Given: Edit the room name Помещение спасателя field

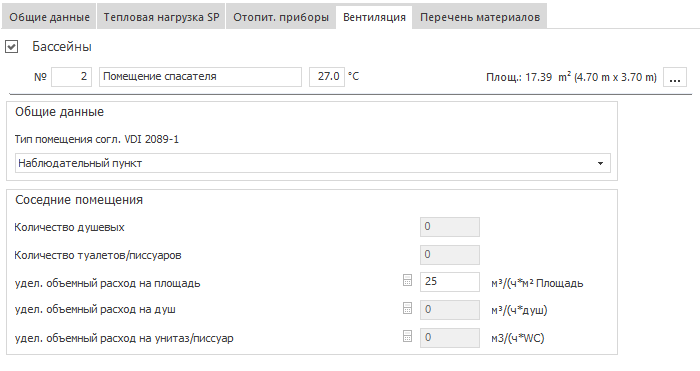Looking at the screenshot, I should point(200,77).
